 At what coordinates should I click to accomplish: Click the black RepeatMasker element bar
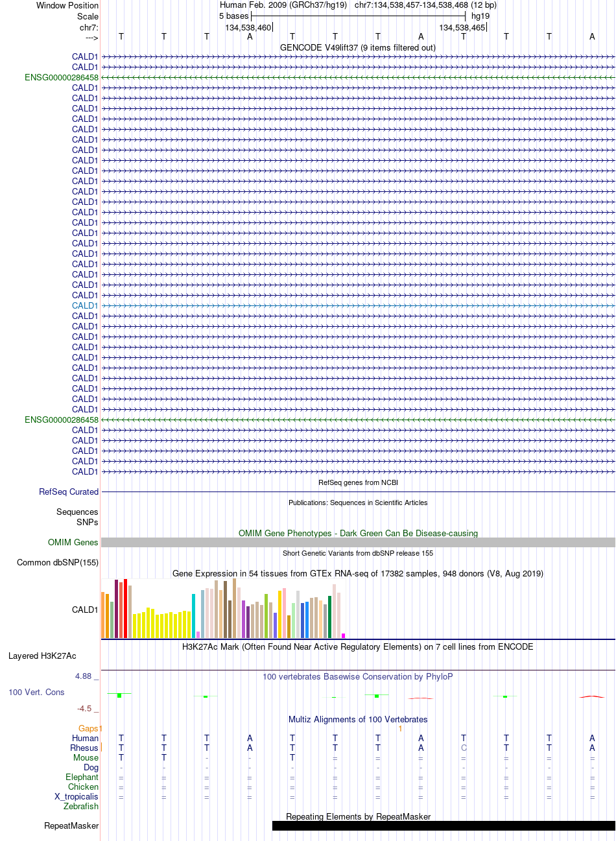coord(444,825)
